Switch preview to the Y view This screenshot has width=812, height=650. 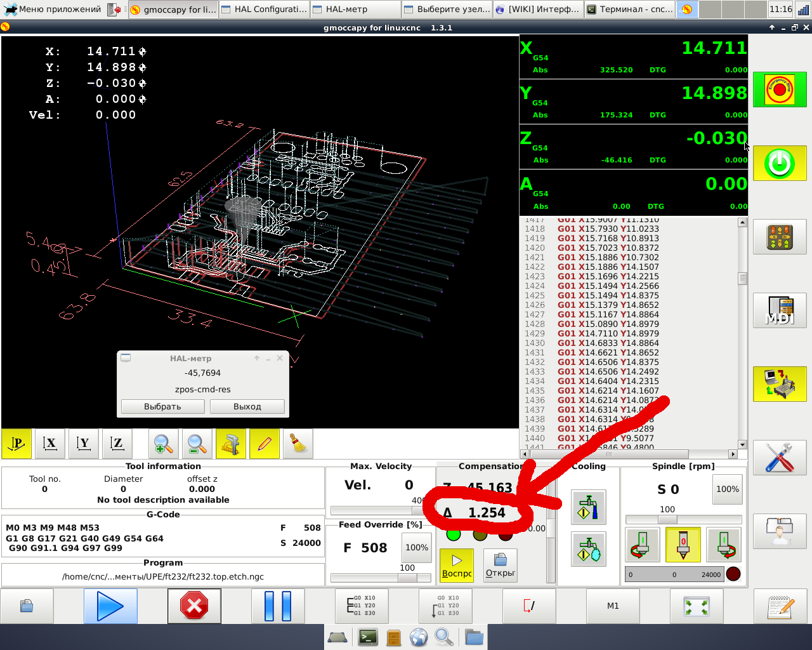[84, 444]
